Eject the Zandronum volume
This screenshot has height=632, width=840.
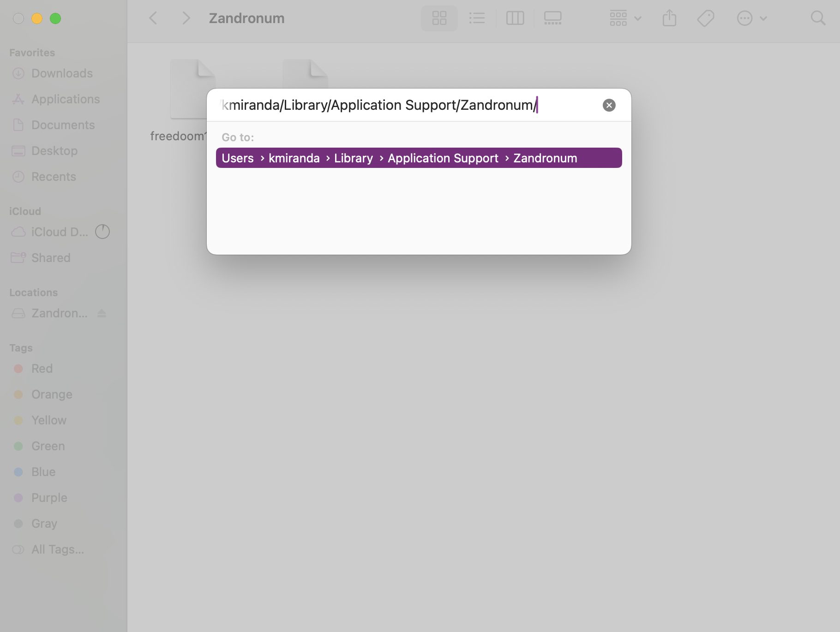[x=102, y=313]
